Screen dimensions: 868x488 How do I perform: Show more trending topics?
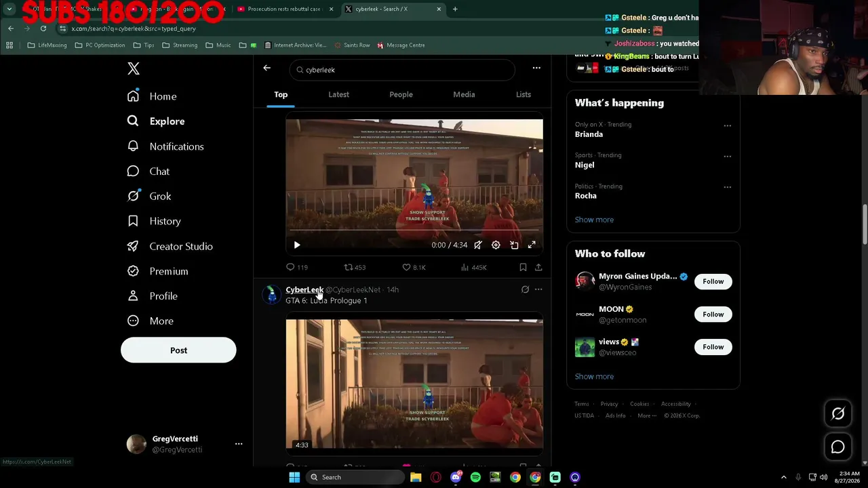point(594,220)
